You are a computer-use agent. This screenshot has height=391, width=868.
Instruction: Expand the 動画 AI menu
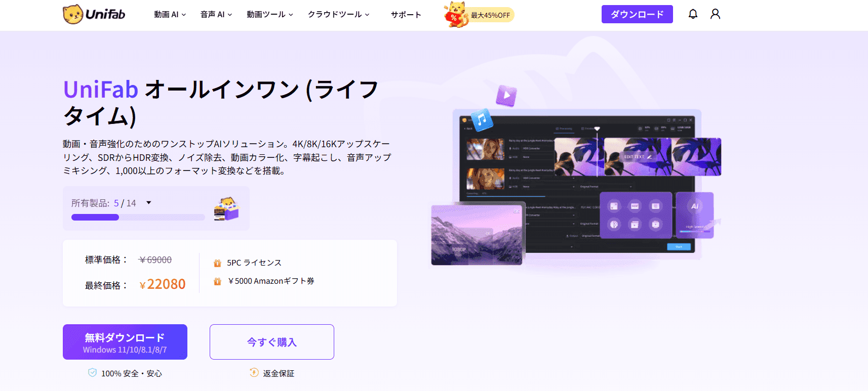[170, 15]
